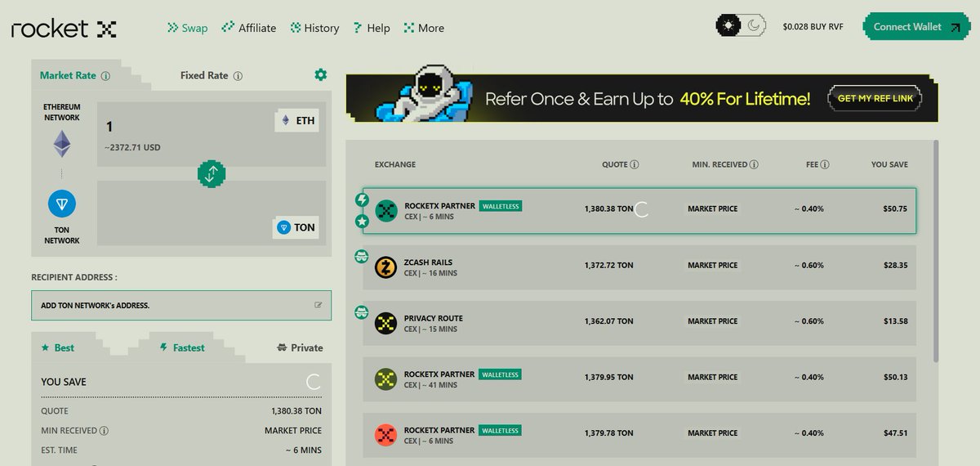Viewport: 980px width, 466px height.
Task: Select the RocketX Partner 1,380.38 TON row
Action: coord(639,209)
